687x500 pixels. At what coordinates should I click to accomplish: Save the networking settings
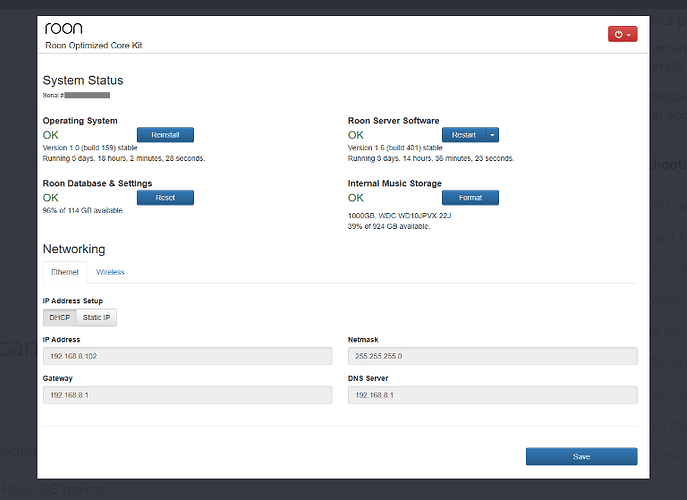[581, 456]
